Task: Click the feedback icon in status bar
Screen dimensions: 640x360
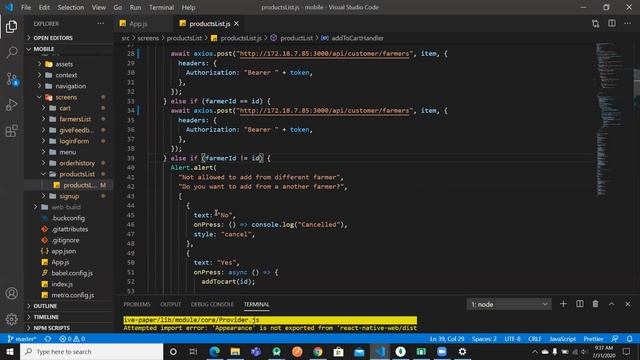Action: pos(615,339)
